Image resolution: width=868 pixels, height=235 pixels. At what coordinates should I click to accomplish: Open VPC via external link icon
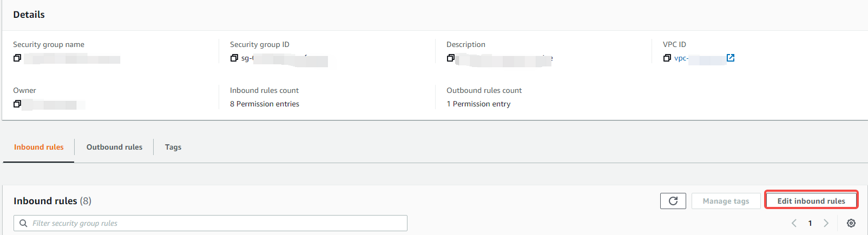pyautogui.click(x=731, y=58)
